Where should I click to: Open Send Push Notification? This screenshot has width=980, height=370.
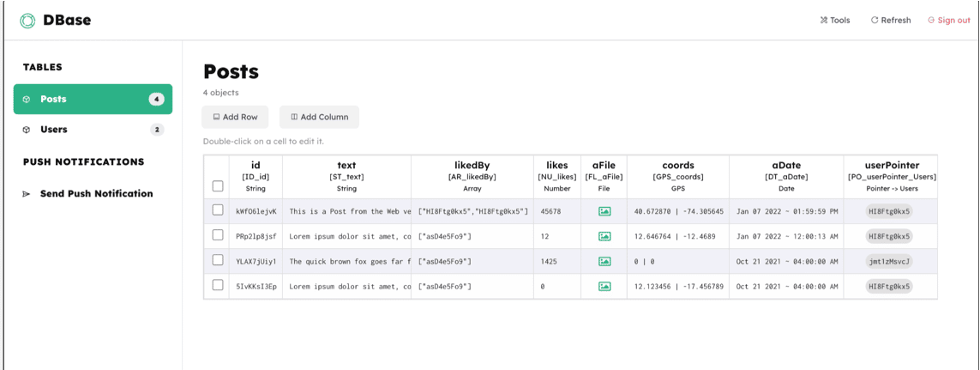pos(96,193)
